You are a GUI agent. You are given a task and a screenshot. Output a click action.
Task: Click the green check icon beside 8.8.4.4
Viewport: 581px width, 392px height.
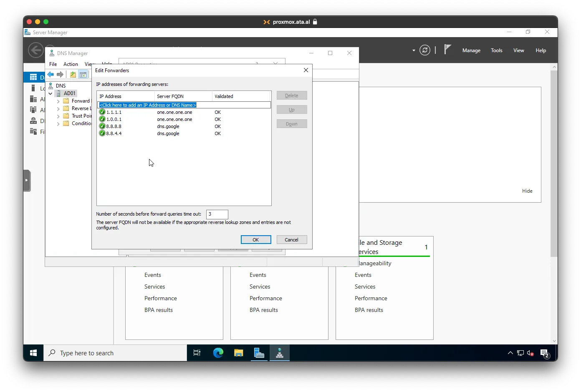click(102, 133)
